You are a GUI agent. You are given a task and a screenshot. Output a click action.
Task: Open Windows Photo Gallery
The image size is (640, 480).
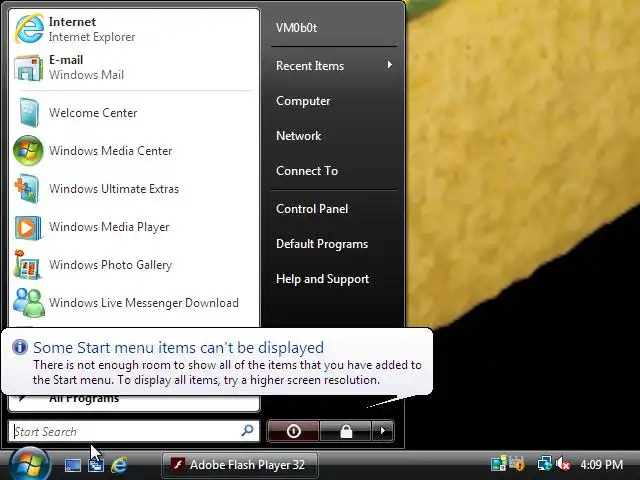tap(134, 264)
